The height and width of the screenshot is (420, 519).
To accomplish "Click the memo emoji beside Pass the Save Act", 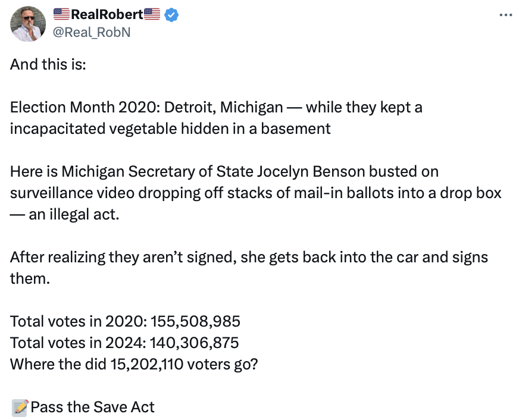I will click(20, 408).
